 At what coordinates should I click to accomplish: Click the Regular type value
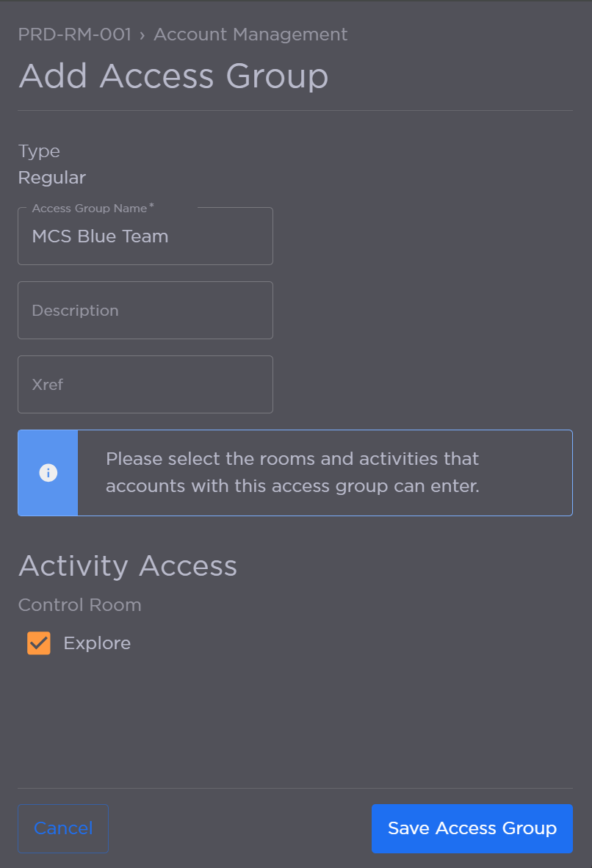(51, 177)
